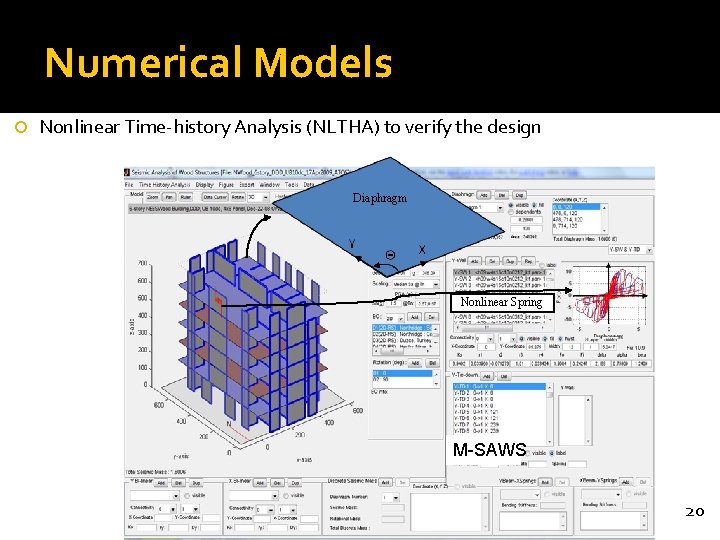Select the Y-TD 1 list row
The image size is (720, 540).
500,387
